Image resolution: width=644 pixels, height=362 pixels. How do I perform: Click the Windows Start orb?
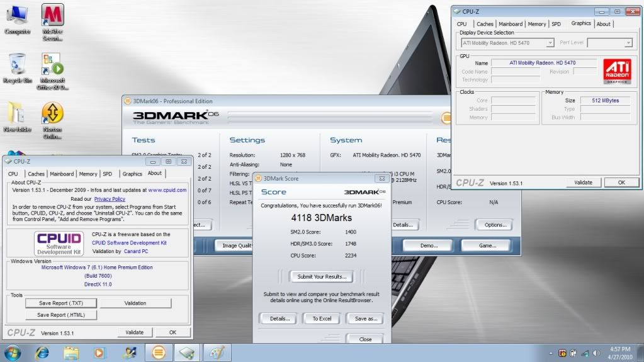coord(13,353)
